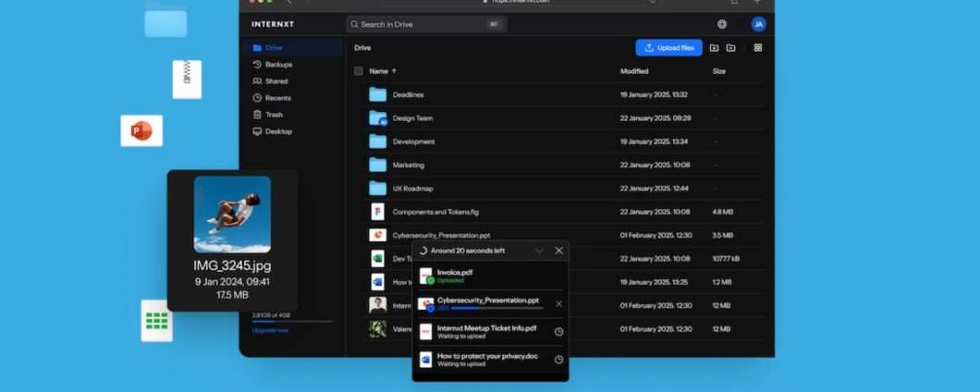This screenshot has width=980, height=392.
Task: Click the Excel file icon in Dev row
Action: click(377, 259)
